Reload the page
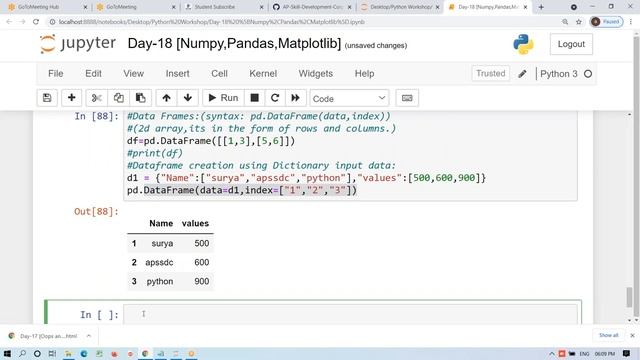Image resolution: width=640 pixels, height=360 pixels. pos(36,22)
